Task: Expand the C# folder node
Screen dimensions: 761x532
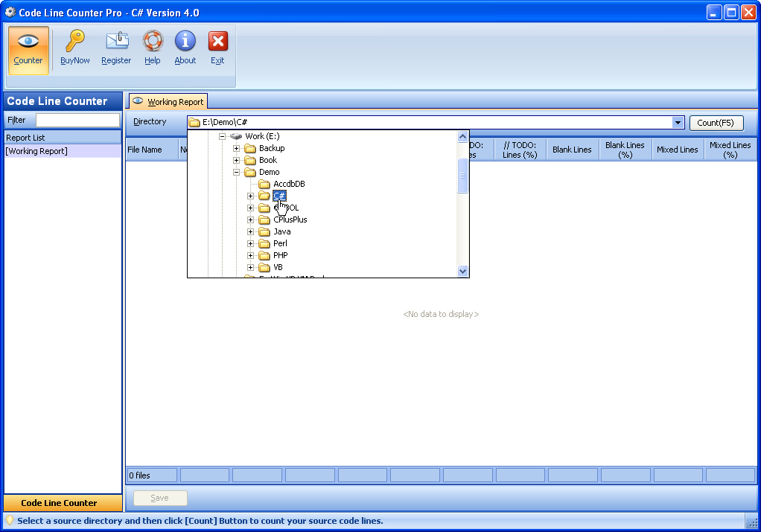Action: click(x=250, y=196)
